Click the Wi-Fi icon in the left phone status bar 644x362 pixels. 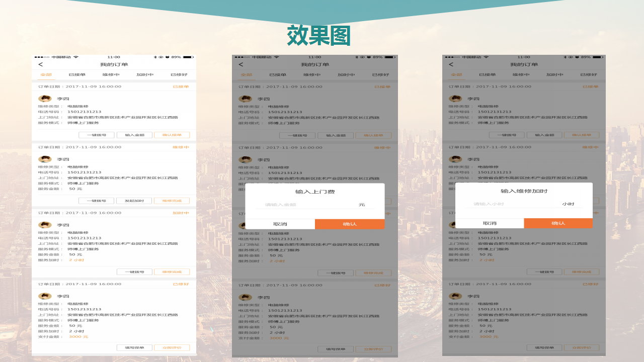pos(76,57)
